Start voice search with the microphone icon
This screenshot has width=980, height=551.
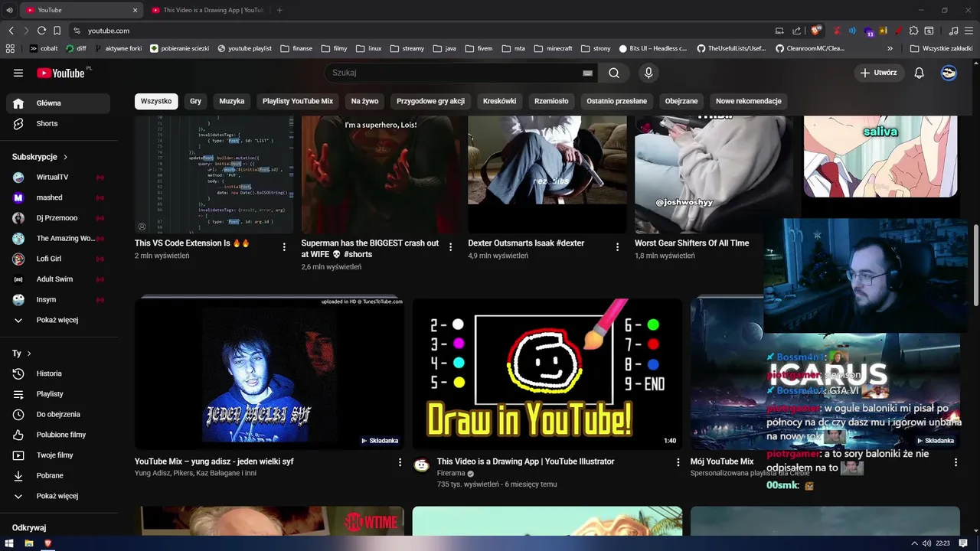pyautogui.click(x=648, y=73)
